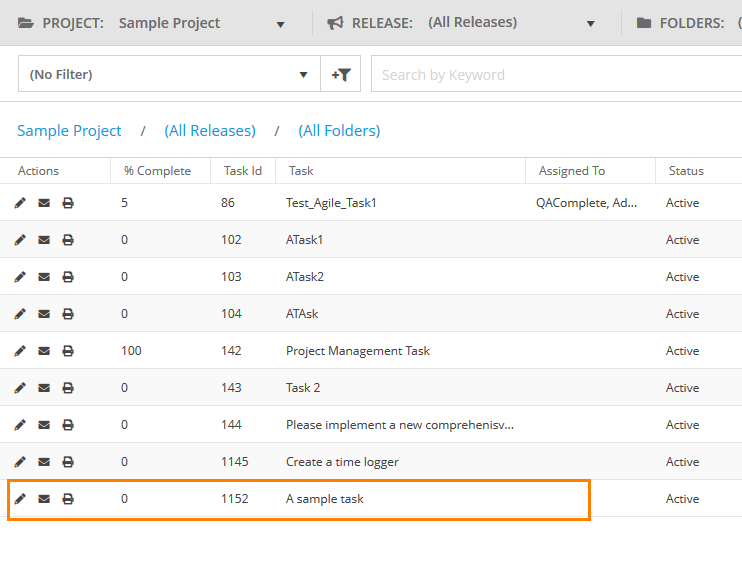Screen dimensions: 742x561
Task: Sort by the Task Id column header
Action: (243, 171)
